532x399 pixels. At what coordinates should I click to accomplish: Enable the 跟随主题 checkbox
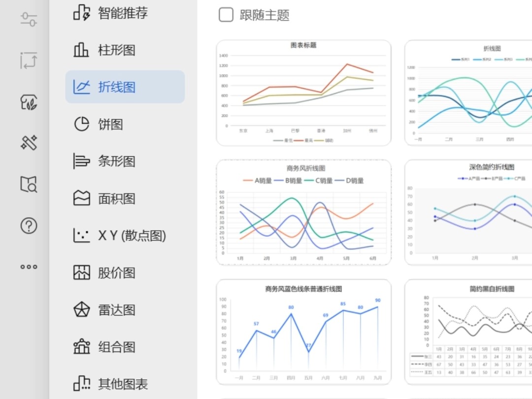coord(226,15)
